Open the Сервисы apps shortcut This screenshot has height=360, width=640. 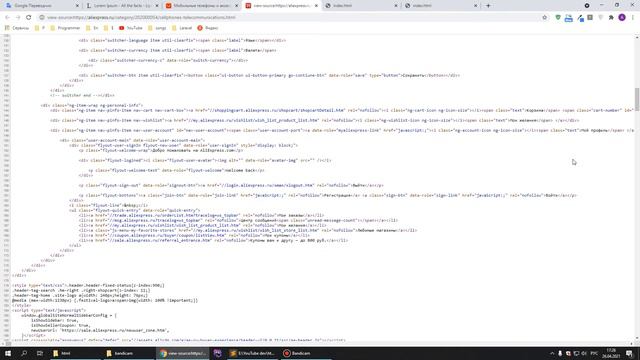[17, 28]
